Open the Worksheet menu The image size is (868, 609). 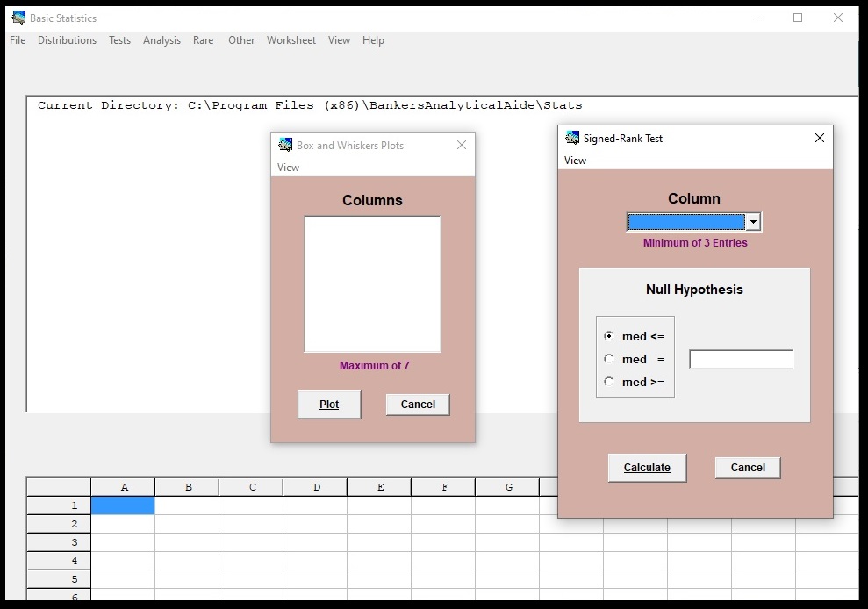pyautogui.click(x=291, y=39)
